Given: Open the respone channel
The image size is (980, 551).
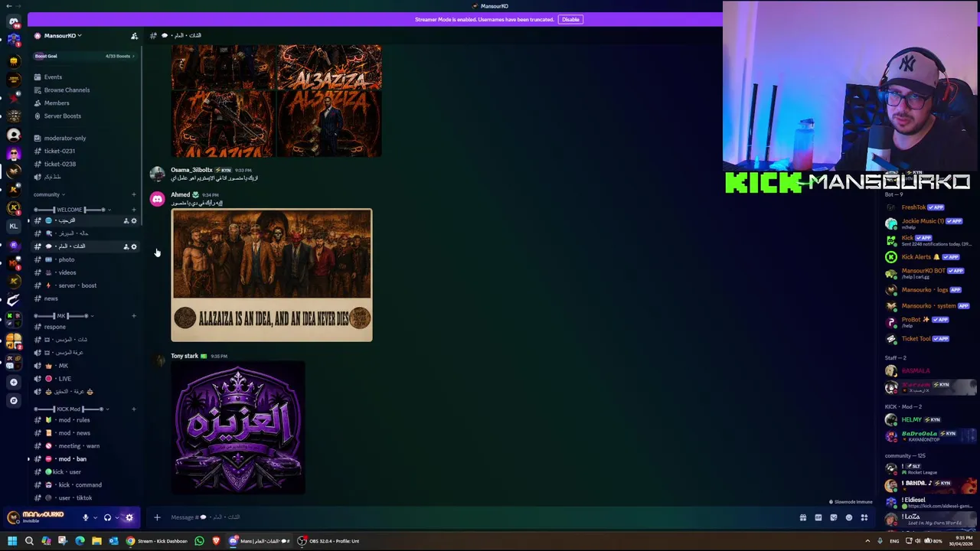Looking at the screenshot, I should coord(84,327).
